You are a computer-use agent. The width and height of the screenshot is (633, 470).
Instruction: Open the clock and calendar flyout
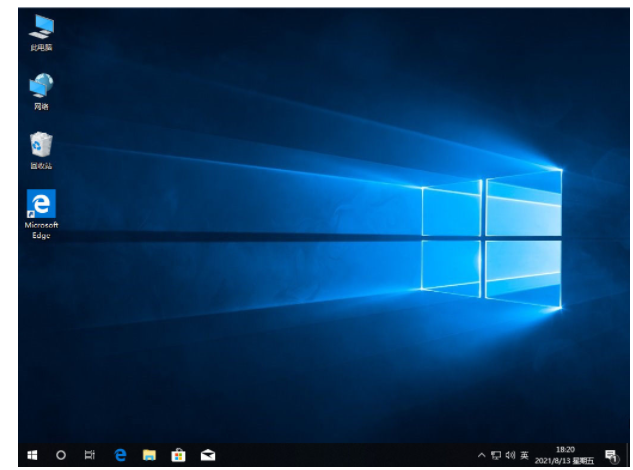tap(565, 456)
